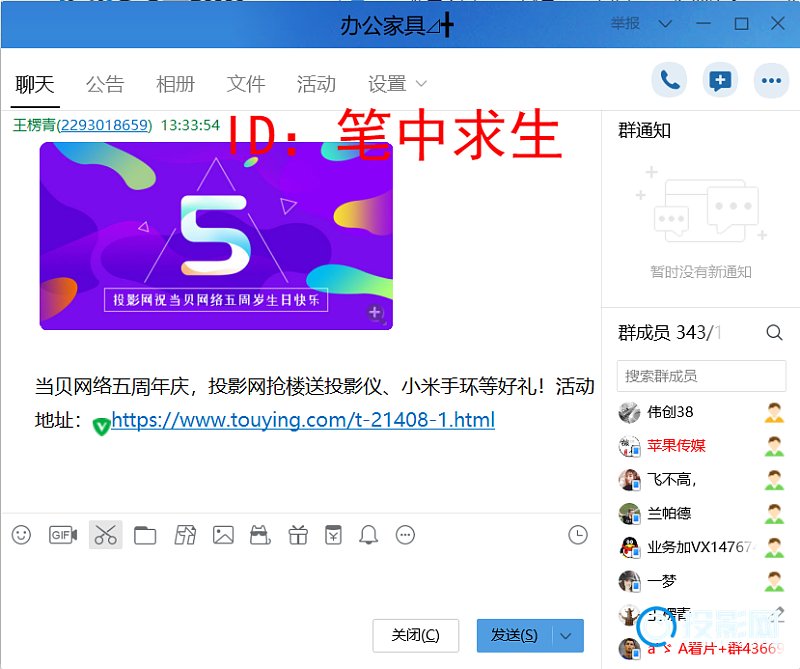Click the role icon beside 兰帕德

[x=774, y=513]
